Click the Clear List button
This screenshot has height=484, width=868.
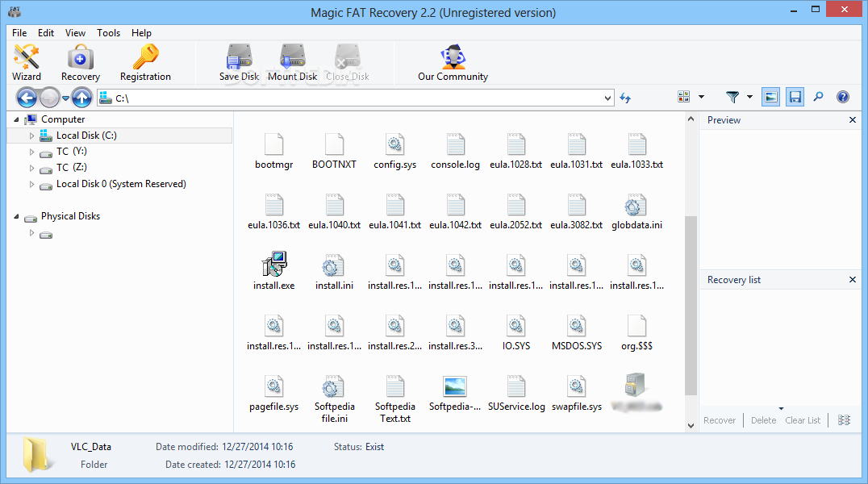[803, 420]
